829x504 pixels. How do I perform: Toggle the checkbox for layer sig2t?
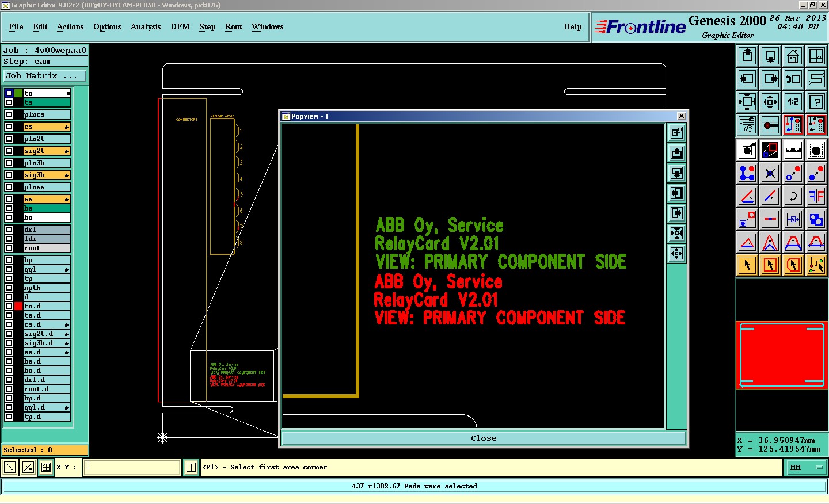[9, 151]
